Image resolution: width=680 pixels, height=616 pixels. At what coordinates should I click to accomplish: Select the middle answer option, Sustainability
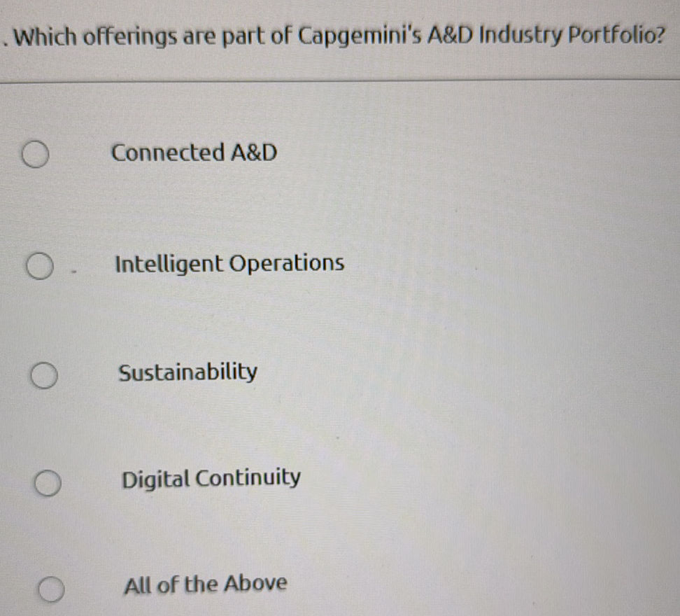point(43,377)
